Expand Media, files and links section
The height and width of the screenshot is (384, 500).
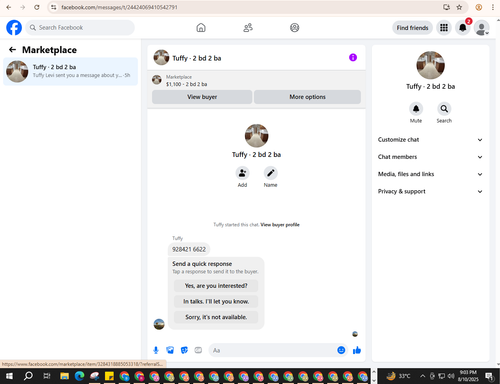point(430,174)
